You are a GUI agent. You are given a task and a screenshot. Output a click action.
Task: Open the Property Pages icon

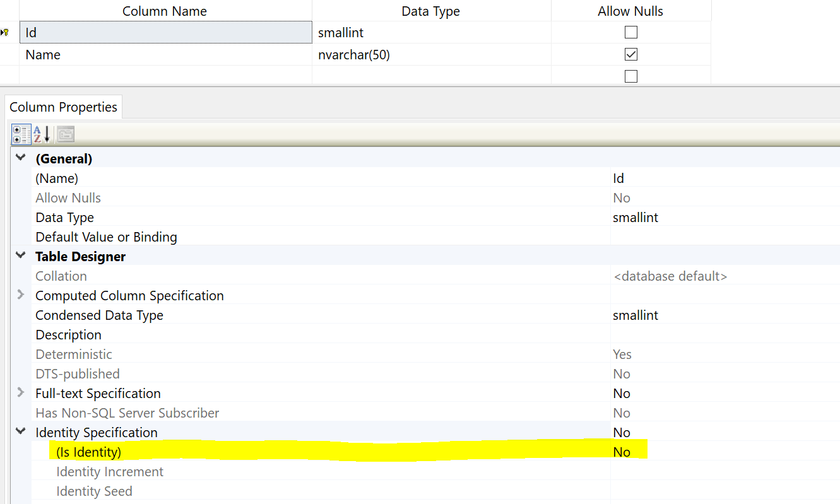tap(66, 134)
